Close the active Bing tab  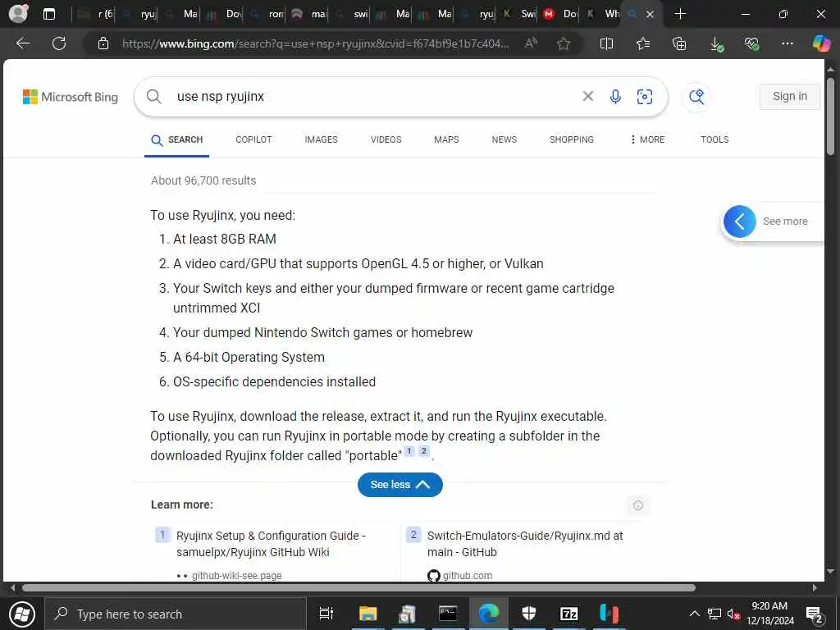pos(650,14)
